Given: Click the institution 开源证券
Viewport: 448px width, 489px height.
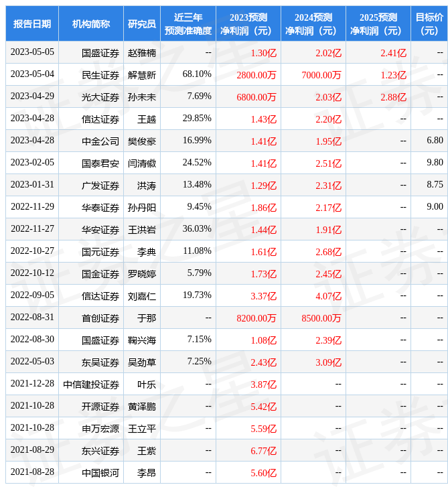Looking at the screenshot, I should pos(100,407).
